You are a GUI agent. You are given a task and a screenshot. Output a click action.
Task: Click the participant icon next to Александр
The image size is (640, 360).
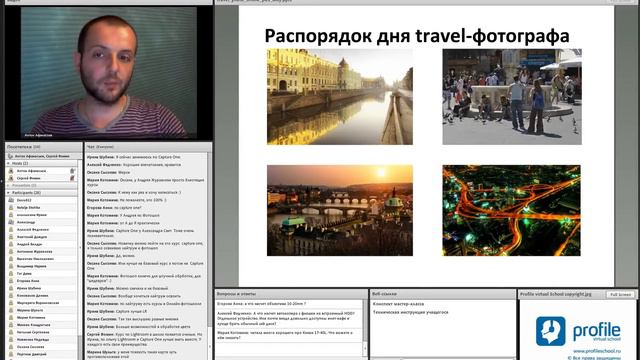(11, 222)
